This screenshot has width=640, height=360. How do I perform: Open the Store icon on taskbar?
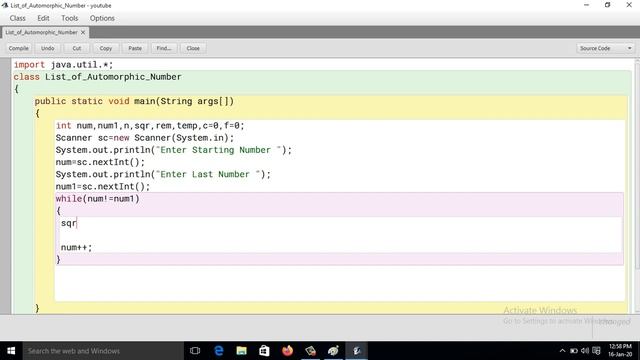tap(264, 351)
